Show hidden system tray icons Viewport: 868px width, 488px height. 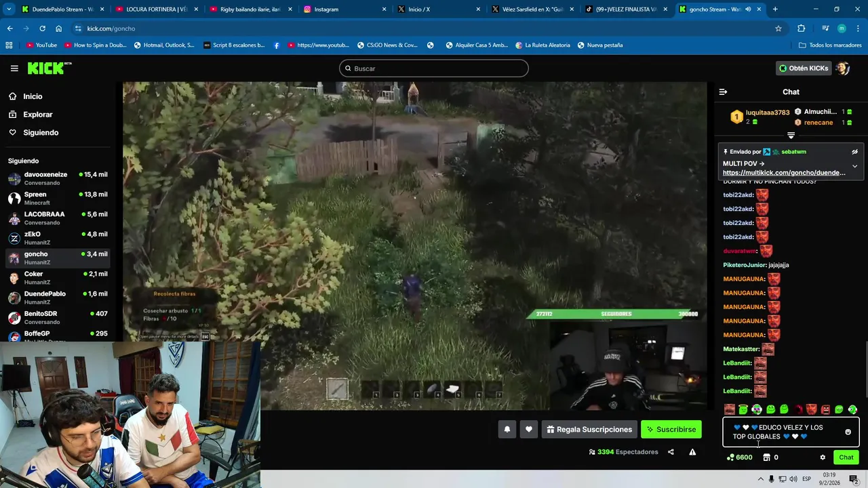[x=760, y=479]
